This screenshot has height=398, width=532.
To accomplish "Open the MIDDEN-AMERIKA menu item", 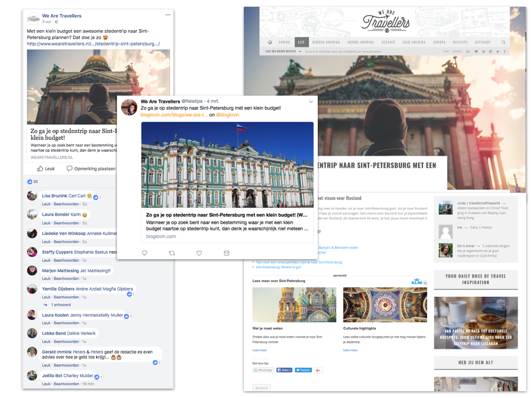I will click(x=326, y=43).
